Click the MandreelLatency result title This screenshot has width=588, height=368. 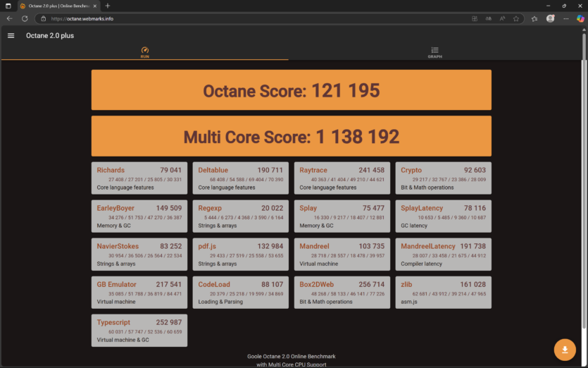click(x=428, y=246)
